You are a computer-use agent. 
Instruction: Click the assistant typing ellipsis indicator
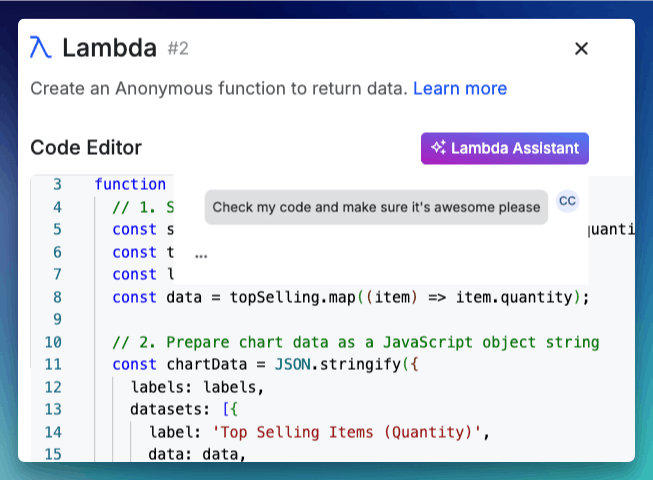click(202, 255)
